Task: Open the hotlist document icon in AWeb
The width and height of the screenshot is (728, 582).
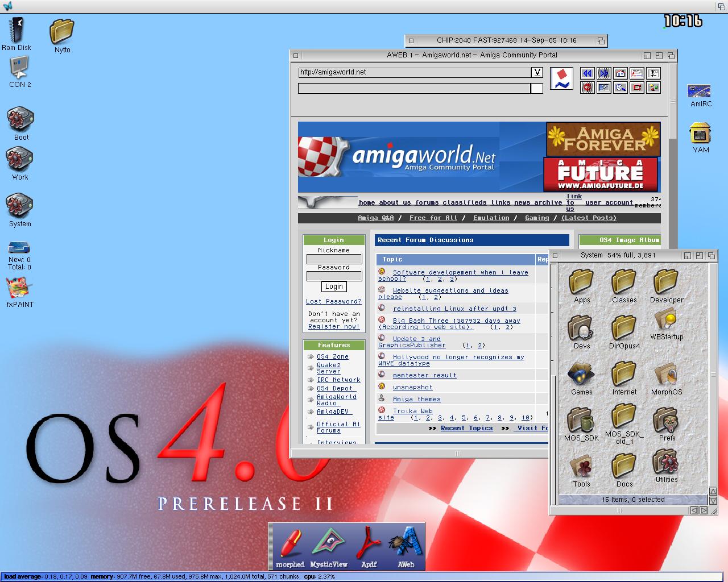Action: coord(654,73)
